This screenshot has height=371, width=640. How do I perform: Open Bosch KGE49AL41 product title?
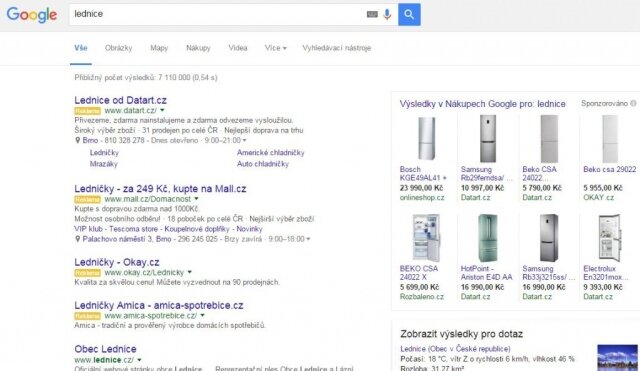(423, 173)
